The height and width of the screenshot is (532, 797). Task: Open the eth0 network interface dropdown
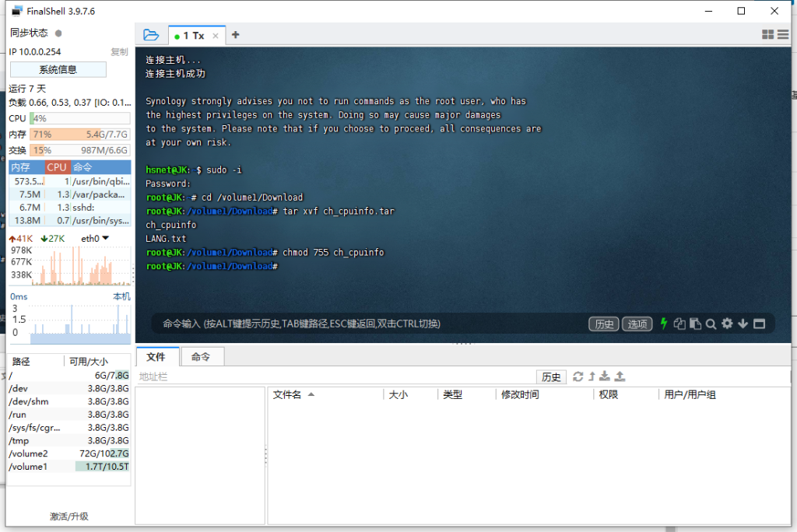point(95,238)
